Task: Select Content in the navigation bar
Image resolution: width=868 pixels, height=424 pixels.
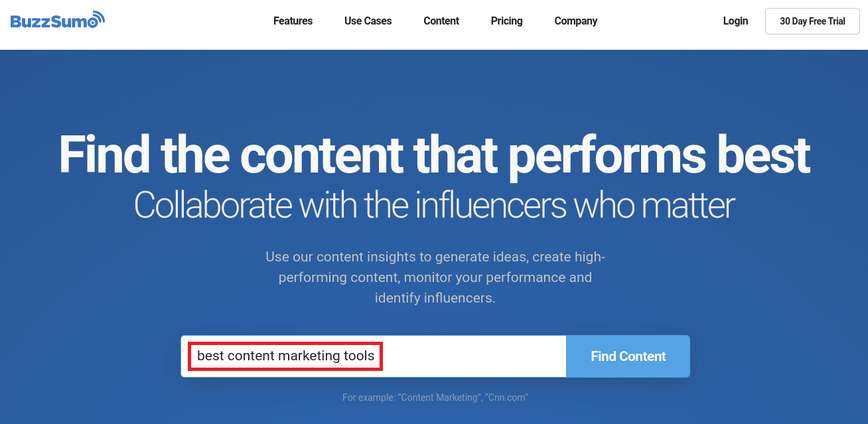Action: pos(441,21)
